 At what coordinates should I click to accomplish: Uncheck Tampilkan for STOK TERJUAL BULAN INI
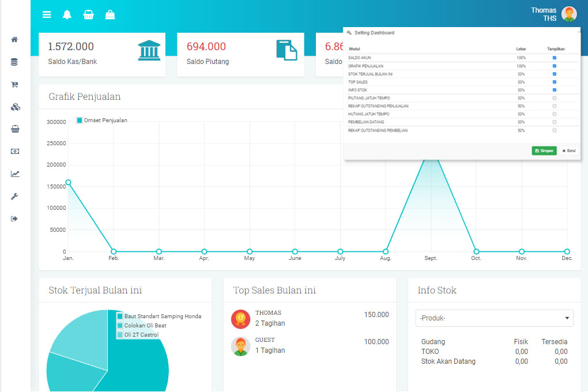(x=554, y=74)
